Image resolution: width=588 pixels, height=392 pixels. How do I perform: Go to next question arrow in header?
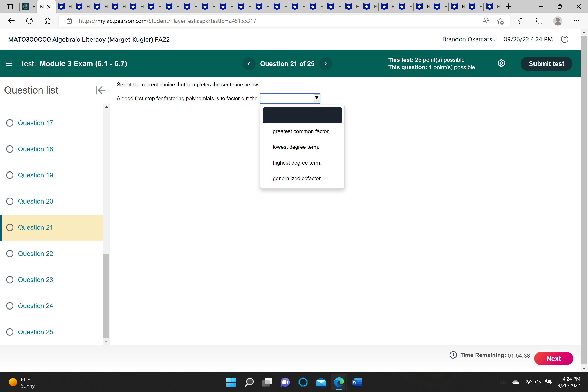coord(325,64)
